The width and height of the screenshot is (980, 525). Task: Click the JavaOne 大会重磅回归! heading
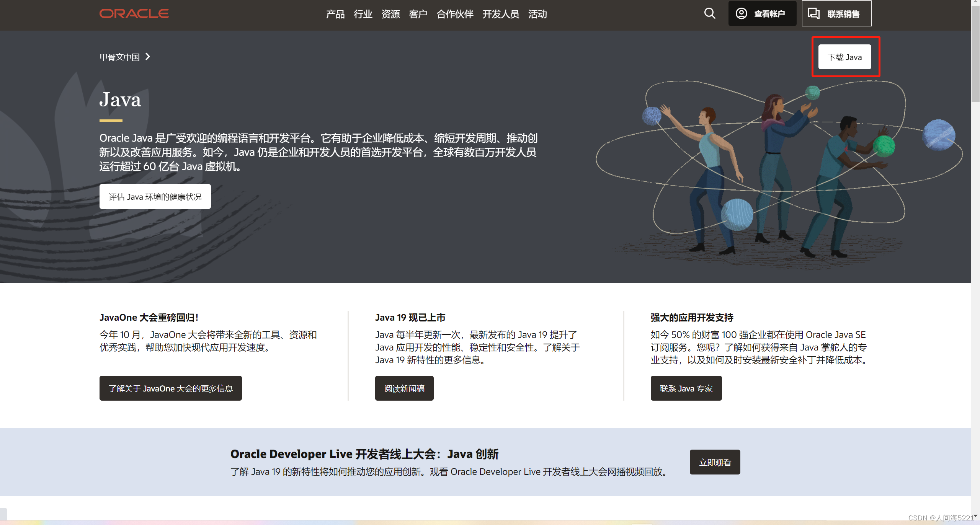pyautogui.click(x=149, y=318)
